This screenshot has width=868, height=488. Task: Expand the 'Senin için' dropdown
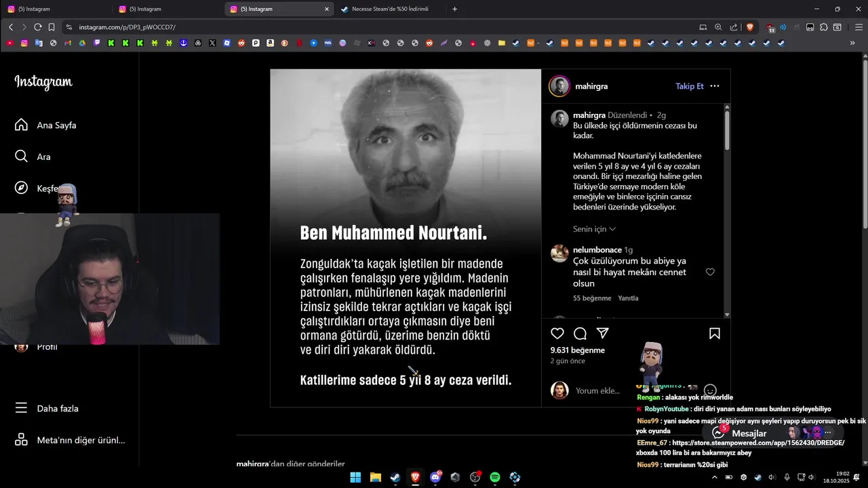pyautogui.click(x=594, y=229)
